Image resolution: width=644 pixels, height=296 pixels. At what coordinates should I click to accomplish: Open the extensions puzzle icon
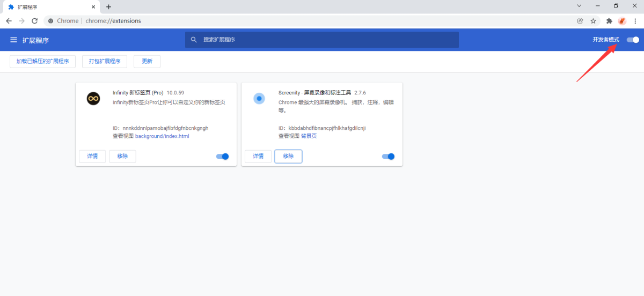[609, 21]
